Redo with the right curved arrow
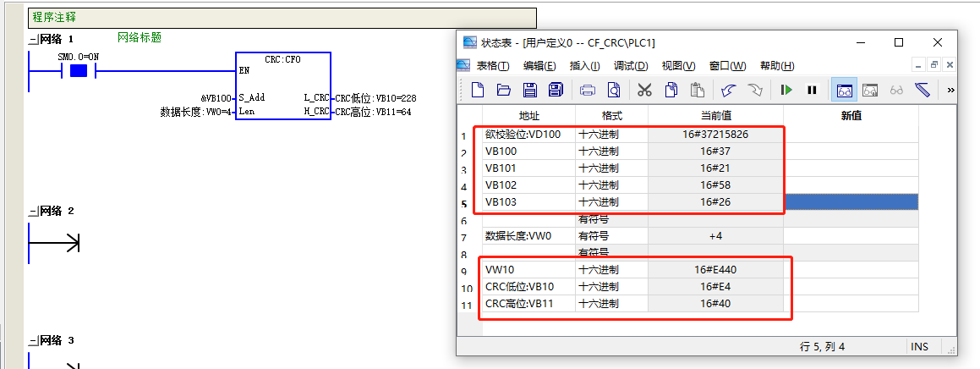 [x=754, y=90]
